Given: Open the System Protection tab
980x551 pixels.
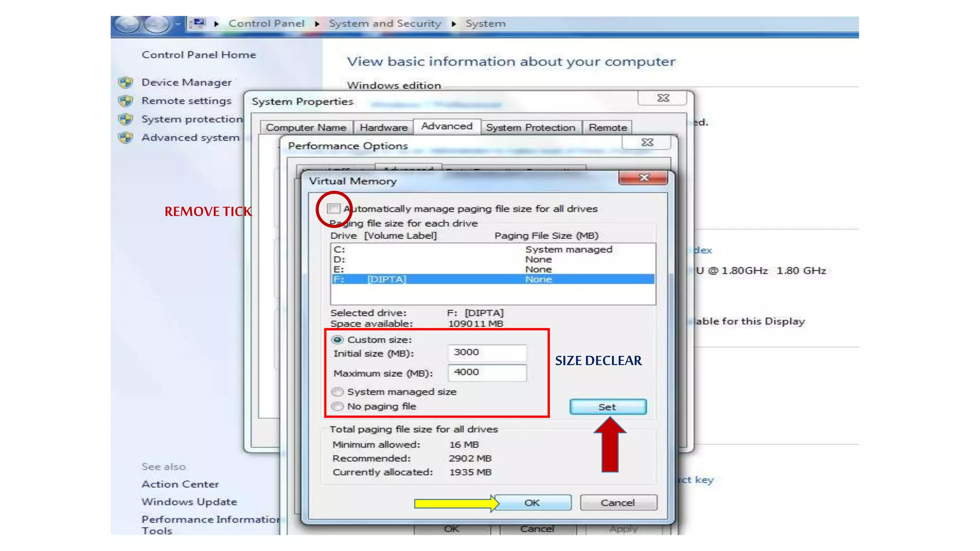Looking at the screenshot, I should [531, 128].
